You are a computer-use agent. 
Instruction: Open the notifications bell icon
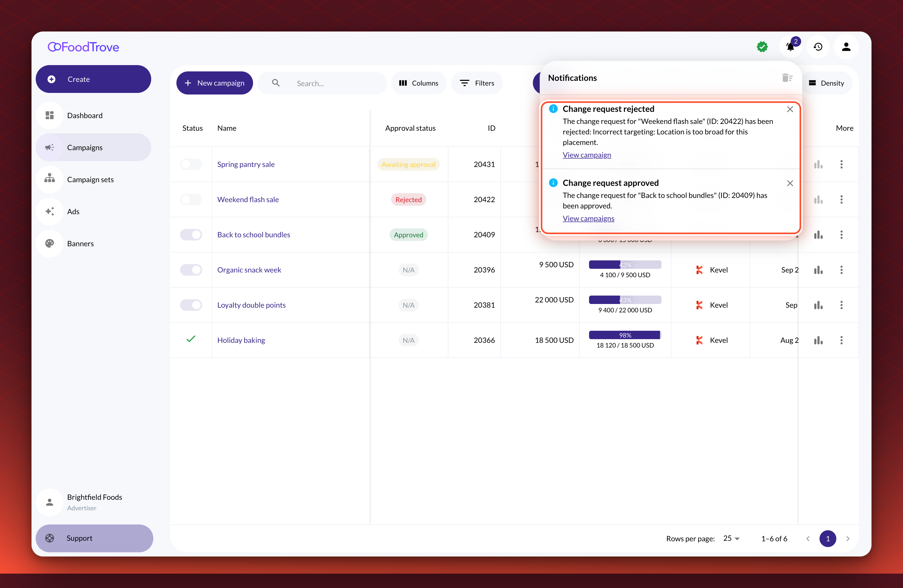[x=790, y=47]
